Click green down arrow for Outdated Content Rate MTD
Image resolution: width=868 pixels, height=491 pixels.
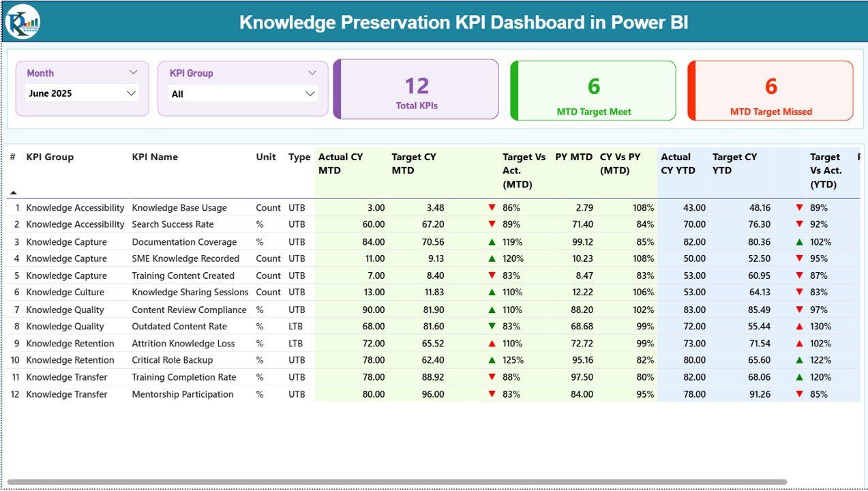(x=492, y=326)
